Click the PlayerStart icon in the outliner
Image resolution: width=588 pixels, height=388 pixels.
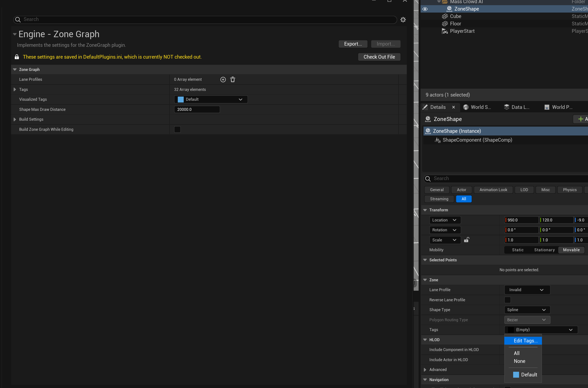coord(445,31)
